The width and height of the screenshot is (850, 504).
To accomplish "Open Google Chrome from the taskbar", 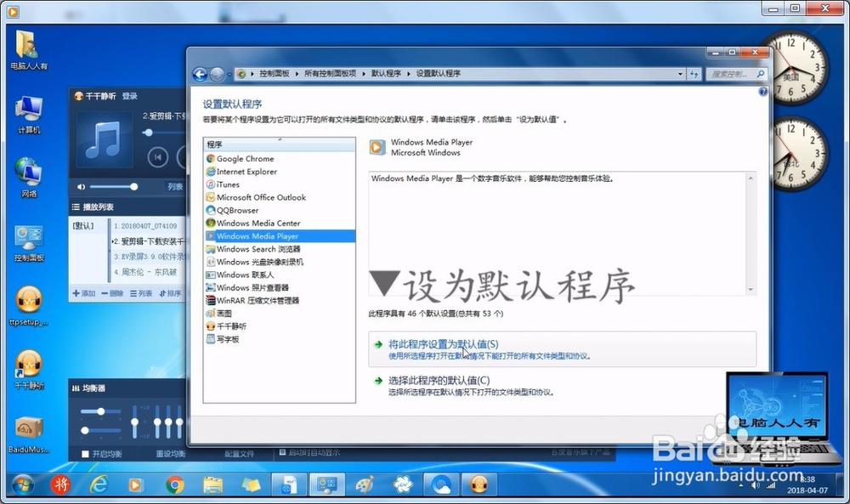I will [x=174, y=484].
